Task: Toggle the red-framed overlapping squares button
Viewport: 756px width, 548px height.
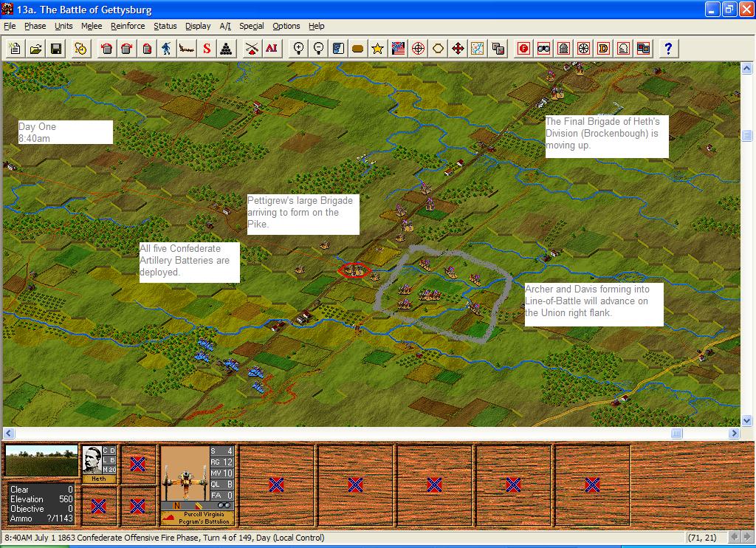Action: [643, 48]
